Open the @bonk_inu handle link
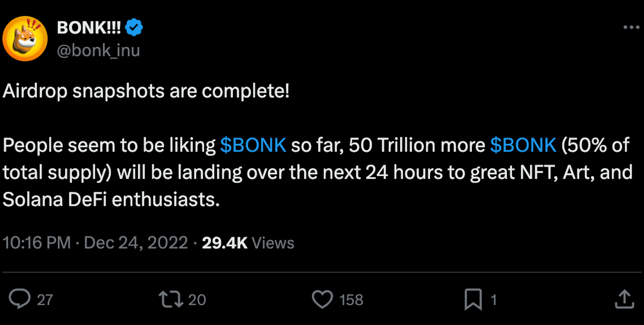Viewport: 644px width, 325px height. [x=99, y=51]
